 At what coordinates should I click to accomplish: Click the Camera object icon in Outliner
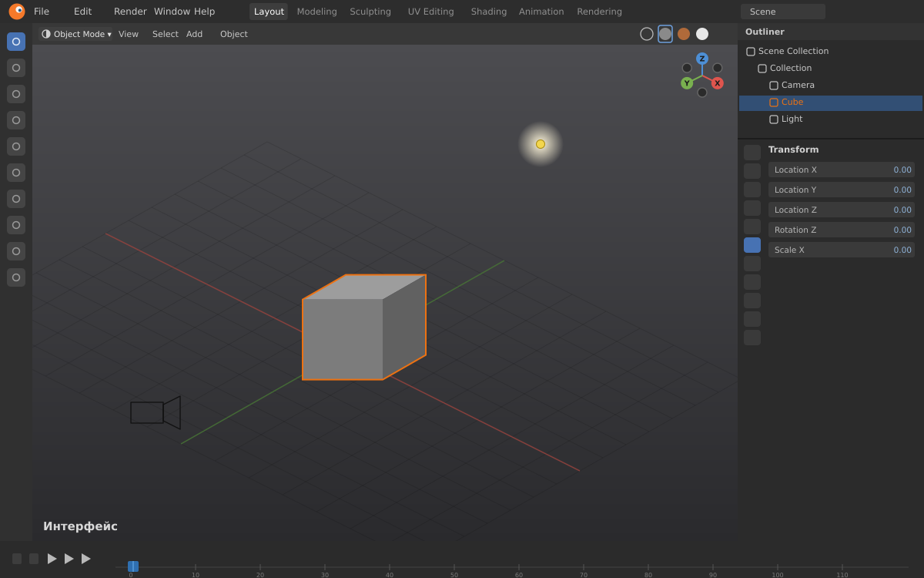(x=774, y=86)
